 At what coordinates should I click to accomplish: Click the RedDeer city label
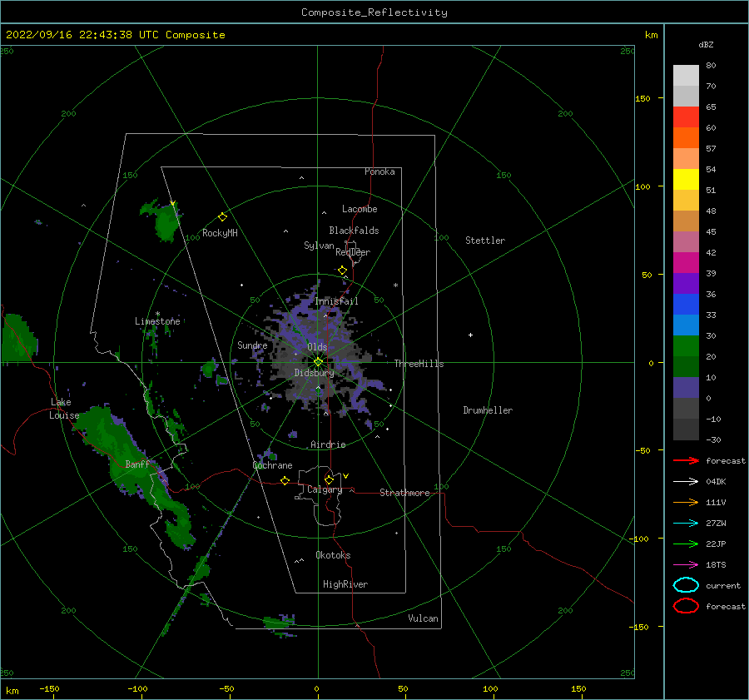(x=353, y=252)
